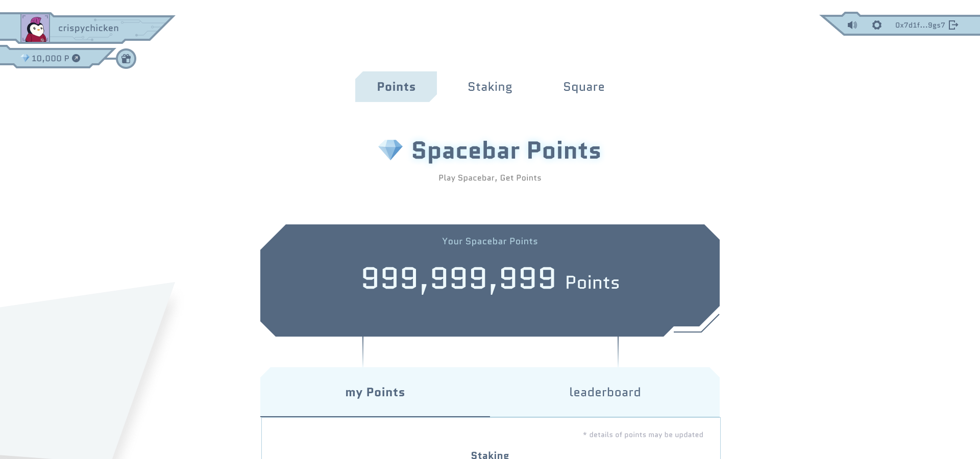Viewport: 980px width, 459px height.
Task: Select the active Points tab
Action: [x=396, y=87]
